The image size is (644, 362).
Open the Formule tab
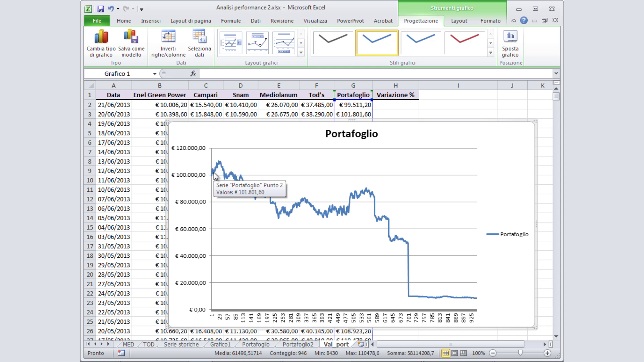click(x=231, y=21)
